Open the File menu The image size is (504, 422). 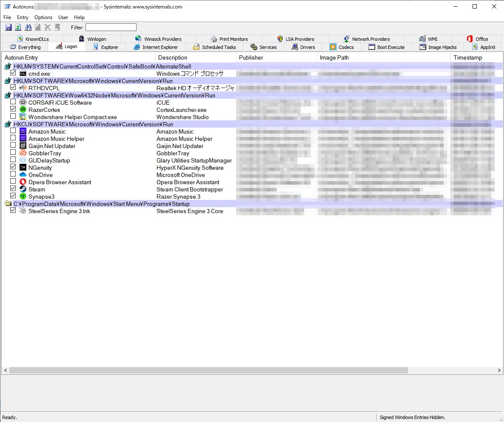7,17
